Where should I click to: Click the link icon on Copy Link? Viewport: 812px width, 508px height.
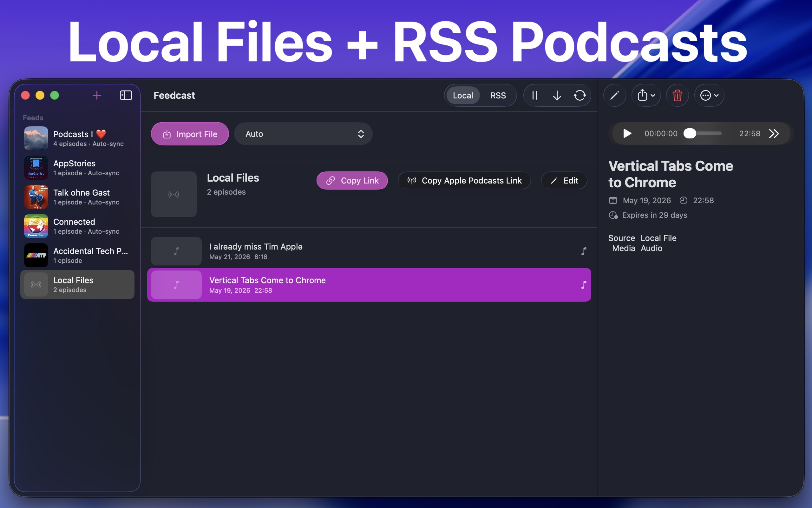pyautogui.click(x=331, y=180)
